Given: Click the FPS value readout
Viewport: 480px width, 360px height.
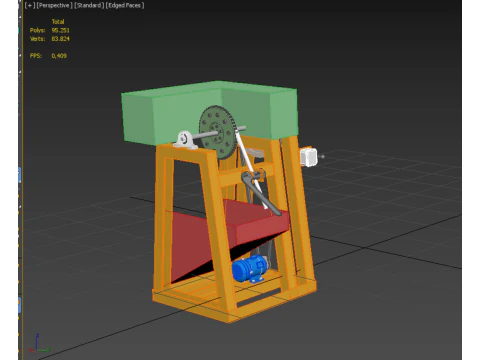Looking at the screenshot, I should 59,56.
